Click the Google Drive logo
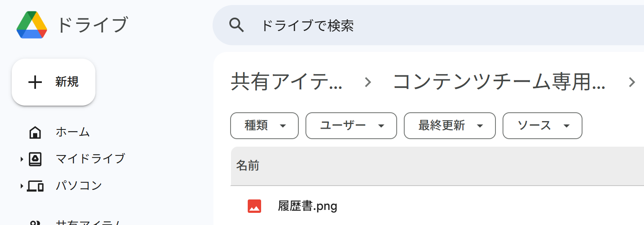 coord(32,25)
